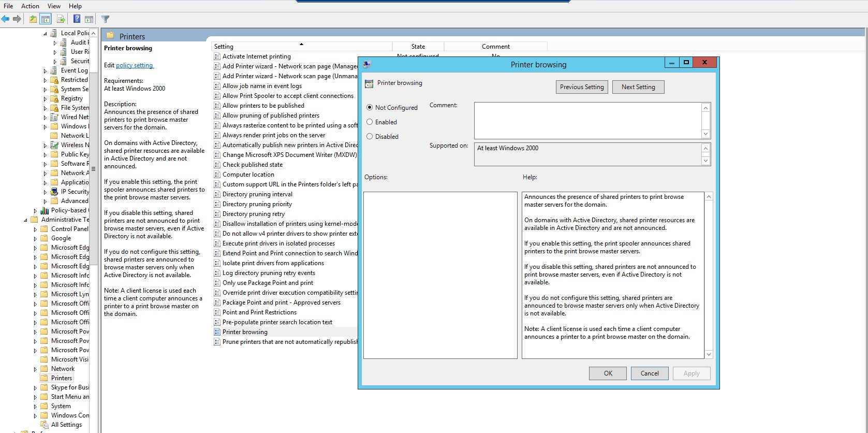Click the Policy-based chart icon in tree

(x=45, y=210)
